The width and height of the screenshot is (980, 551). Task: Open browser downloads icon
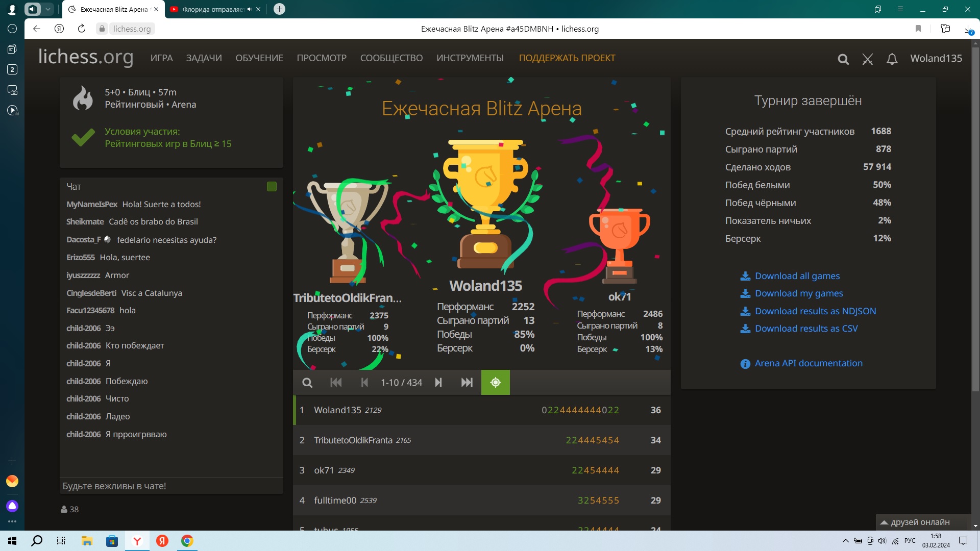click(968, 29)
